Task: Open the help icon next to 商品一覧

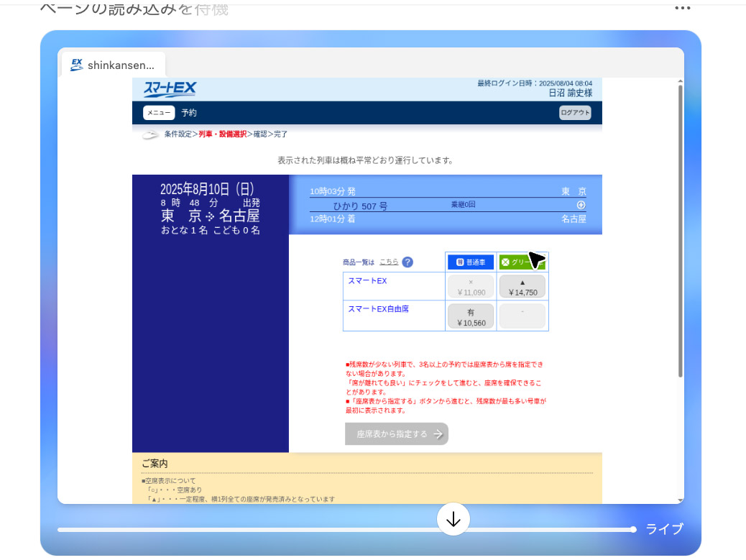Action: tap(407, 262)
